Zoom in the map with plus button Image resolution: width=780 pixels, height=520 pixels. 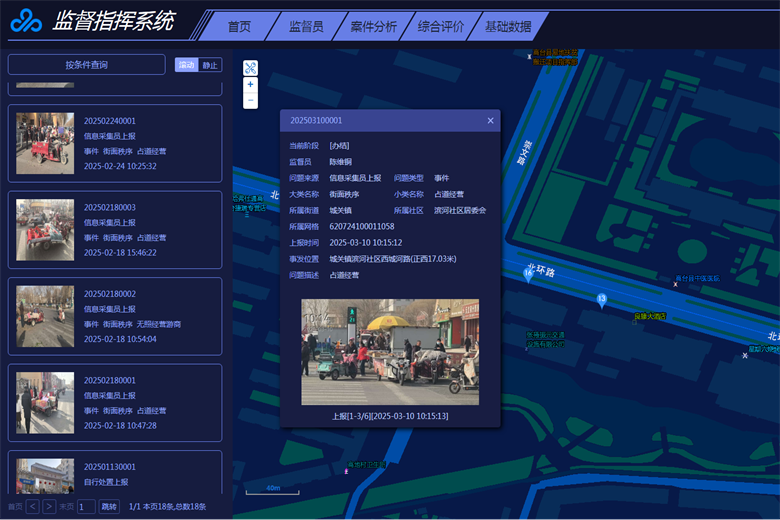[250, 85]
